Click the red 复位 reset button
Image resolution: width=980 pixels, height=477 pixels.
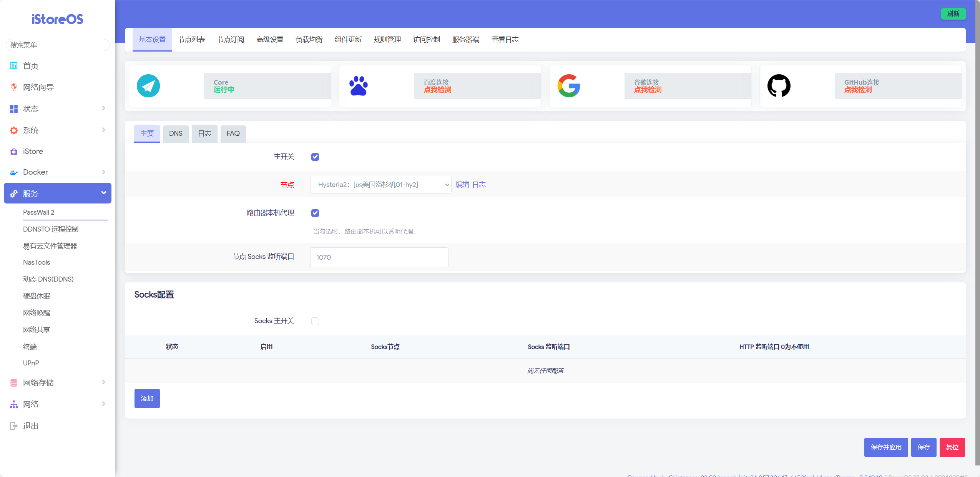(x=952, y=447)
